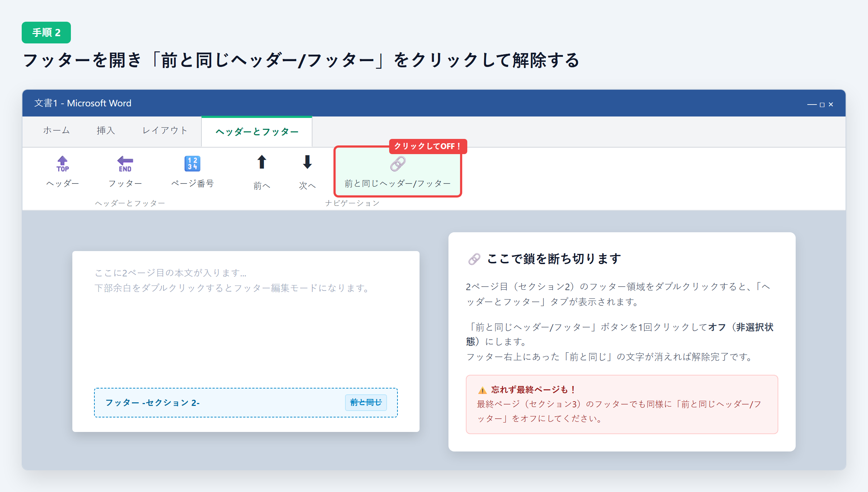Click the 忘れず最終ページも！ warning title
The image size is (868, 492).
coord(533,390)
